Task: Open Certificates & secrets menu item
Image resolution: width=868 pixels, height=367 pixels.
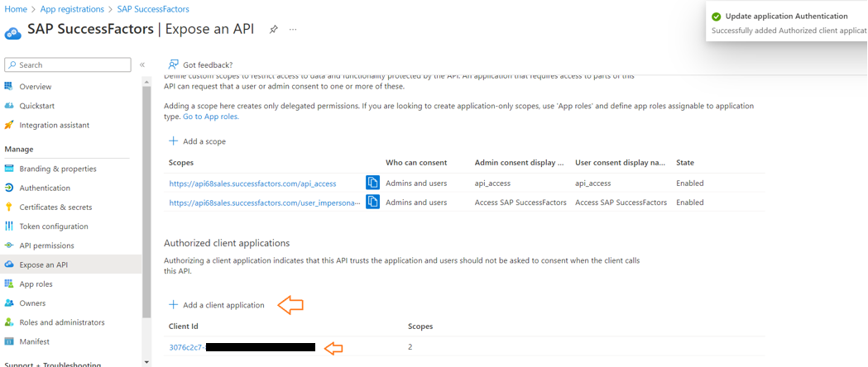Action: [56, 207]
